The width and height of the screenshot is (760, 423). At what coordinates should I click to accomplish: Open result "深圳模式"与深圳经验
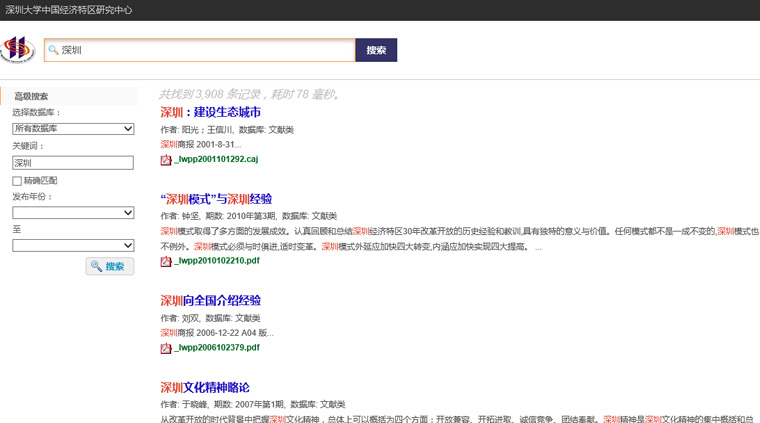point(216,199)
